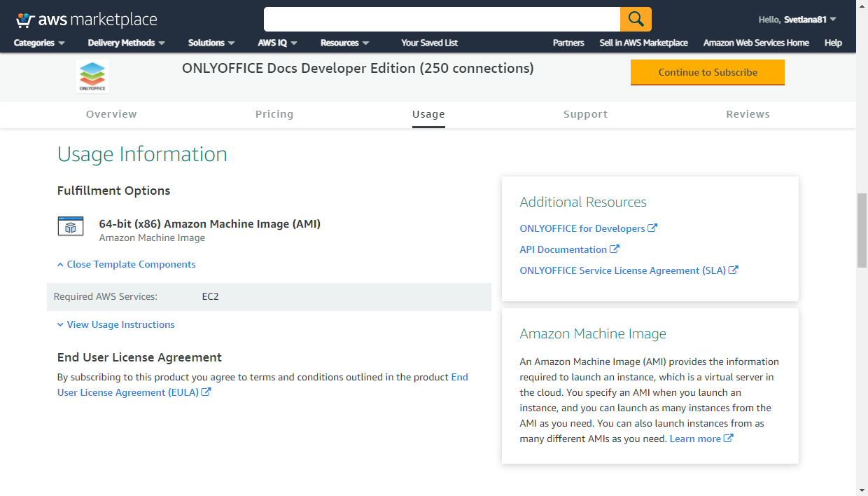The image size is (868, 496).
Task: Collapse the Close Template Components section
Action: (130, 264)
